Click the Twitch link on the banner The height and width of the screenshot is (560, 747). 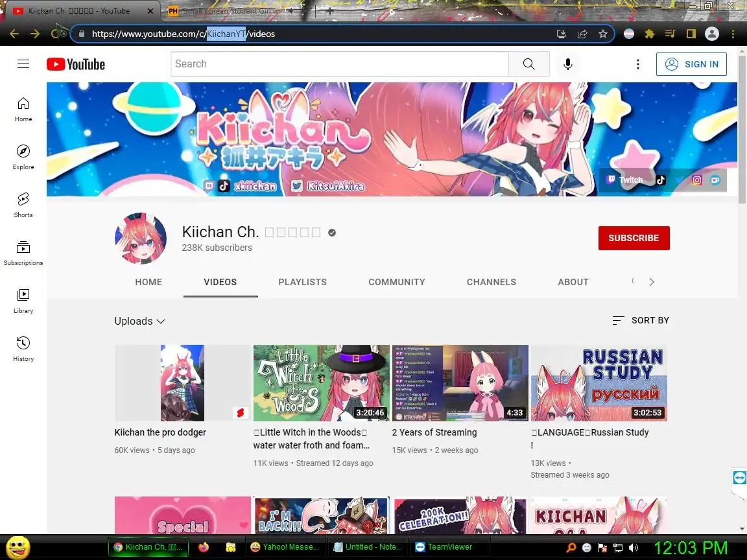[x=625, y=180]
